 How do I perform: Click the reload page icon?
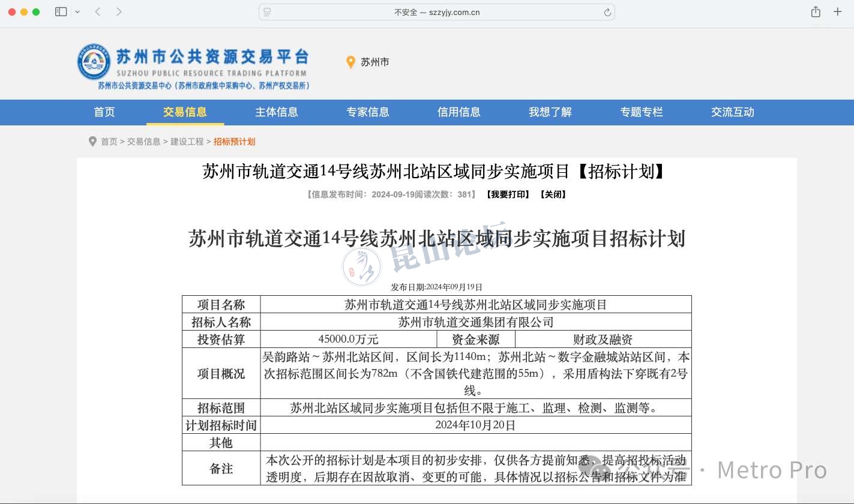pos(607,12)
